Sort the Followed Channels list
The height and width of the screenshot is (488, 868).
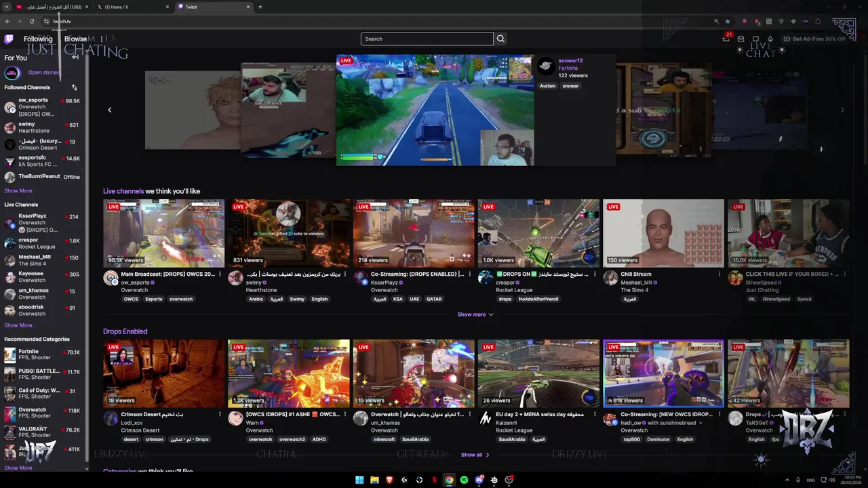coord(75,87)
